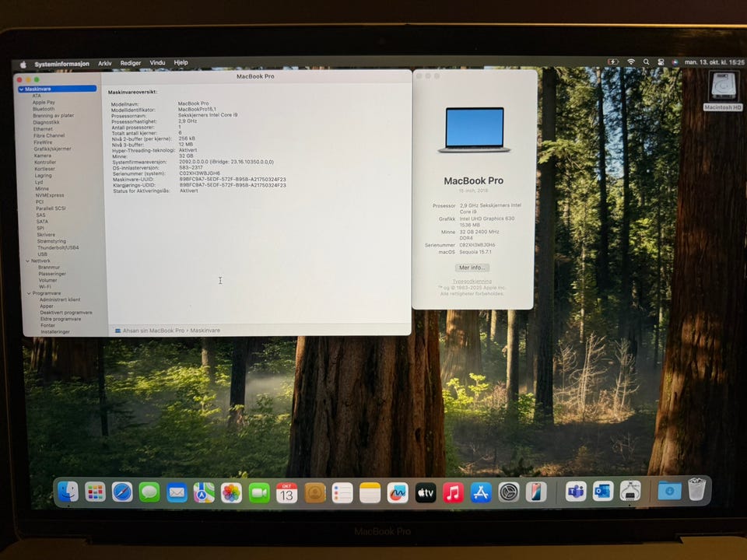The width and height of the screenshot is (747, 560).
Task: Launch the Music app in Dock
Action: coord(453,493)
